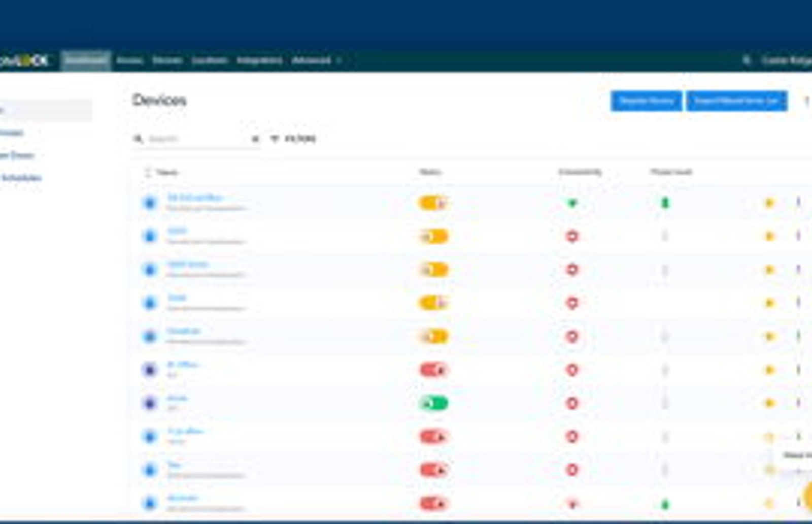The image size is (812, 524).
Task: Click the device icon in the last row
Action: (x=150, y=504)
